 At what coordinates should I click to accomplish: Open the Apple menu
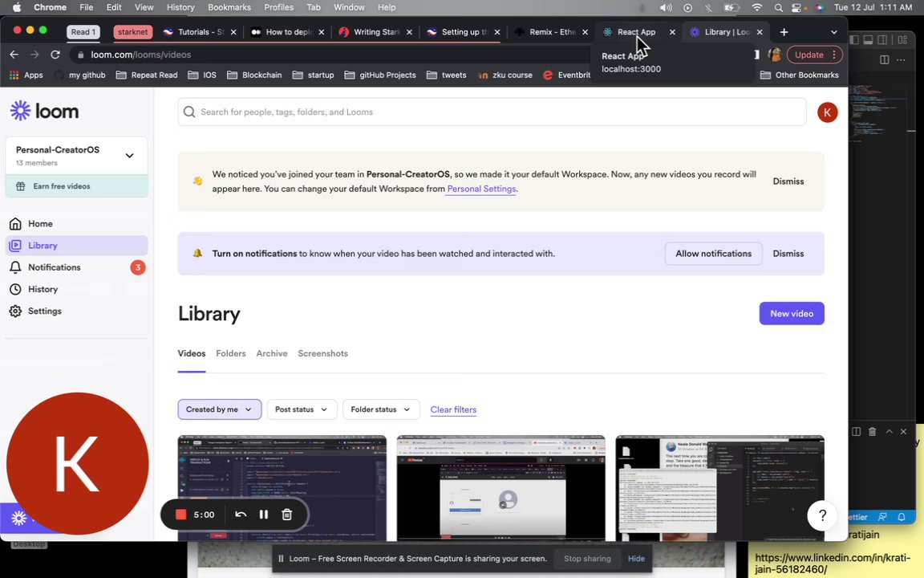pyautogui.click(x=17, y=7)
